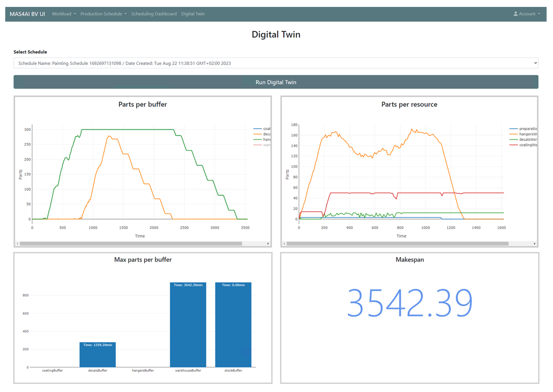Click the MAS4AI BV UI brand logo

[x=27, y=14]
